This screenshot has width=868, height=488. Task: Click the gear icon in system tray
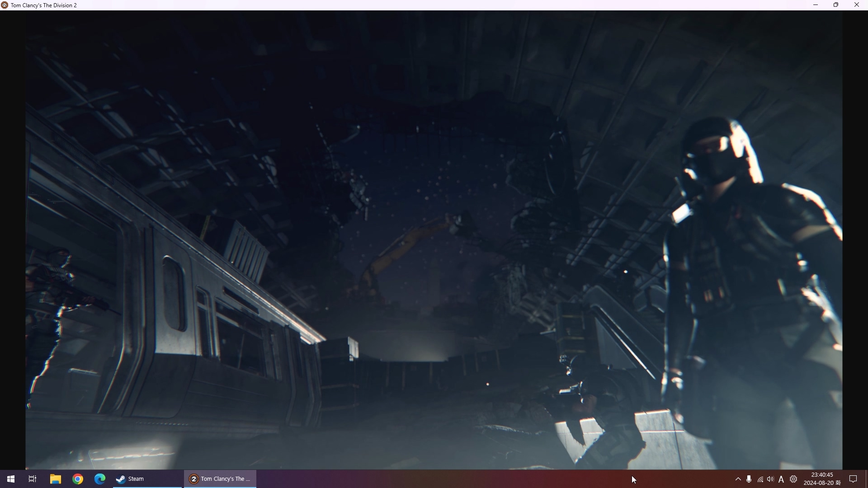click(x=793, y=479)
